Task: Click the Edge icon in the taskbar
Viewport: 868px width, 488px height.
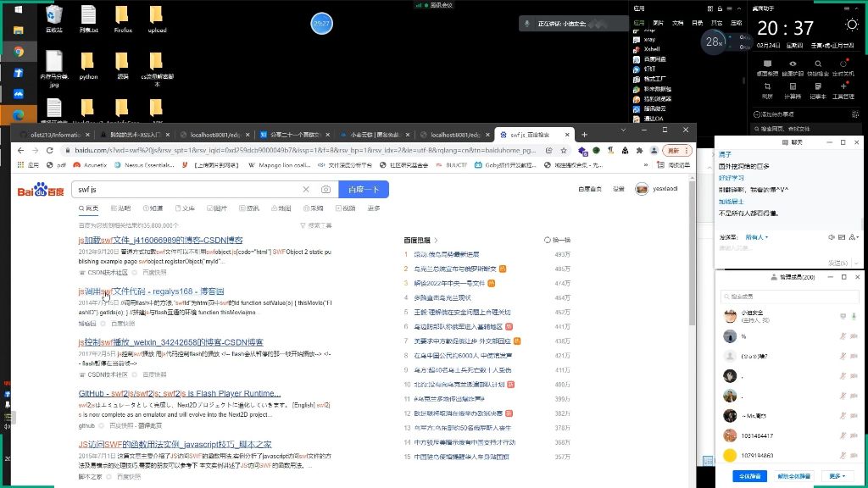Action: tap(19, 115)
